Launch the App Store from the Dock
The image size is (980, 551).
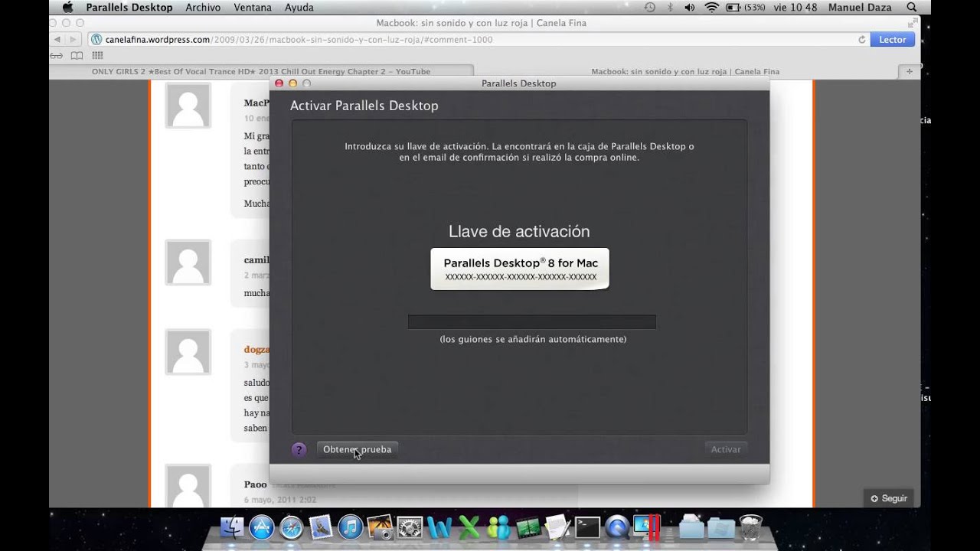click(x=262, y=527)
